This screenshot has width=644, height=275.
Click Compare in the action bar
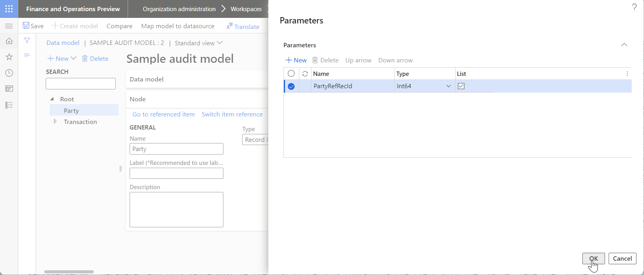coord(119,26)
